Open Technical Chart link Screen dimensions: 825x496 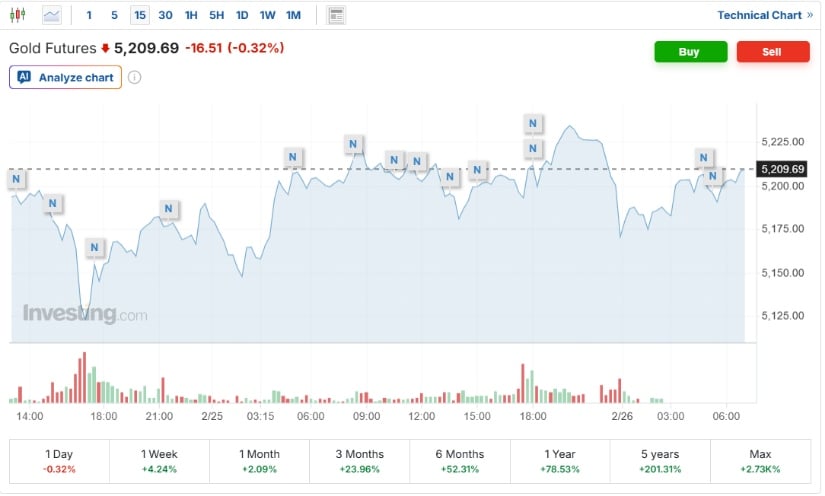pyautogui.click(x=765, y=15)
